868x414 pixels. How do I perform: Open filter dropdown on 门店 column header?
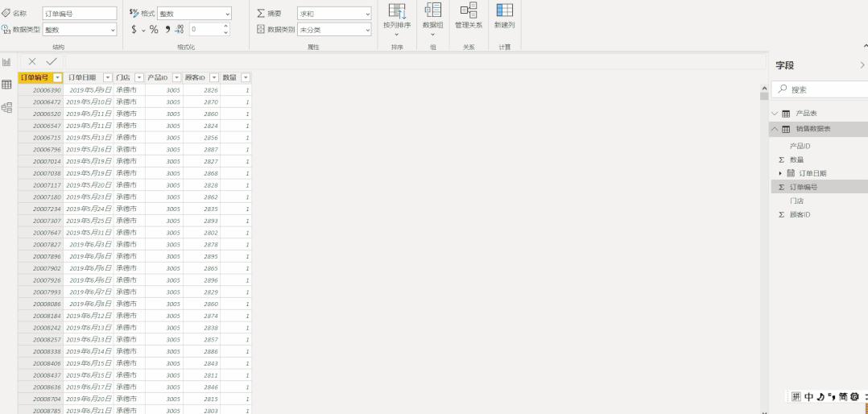[x=139, y=77]
